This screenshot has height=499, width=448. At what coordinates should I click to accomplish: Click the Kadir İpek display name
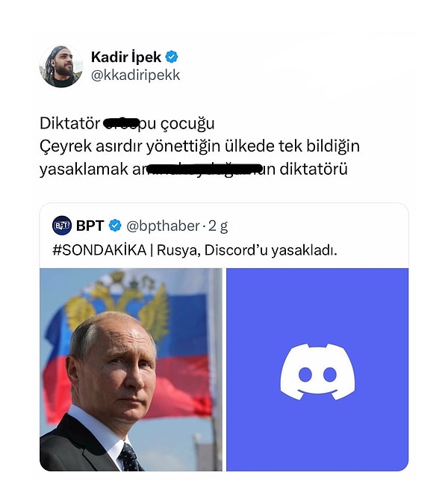pos(126,58)
